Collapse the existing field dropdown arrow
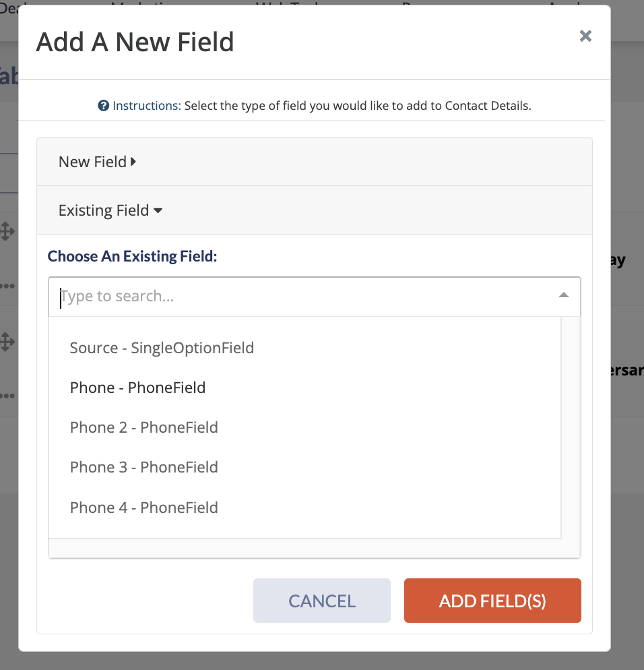 click(564, 295)
